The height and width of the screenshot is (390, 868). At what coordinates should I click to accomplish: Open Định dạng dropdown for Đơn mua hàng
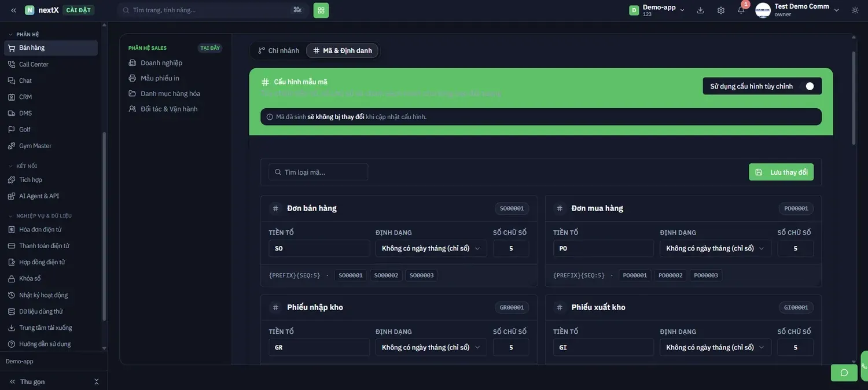tap(716, 248)
